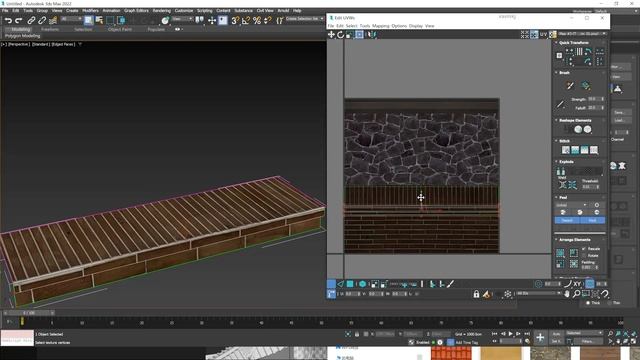Select Edge sub-object mode in Edit UVWs

[x=340, y=284]
